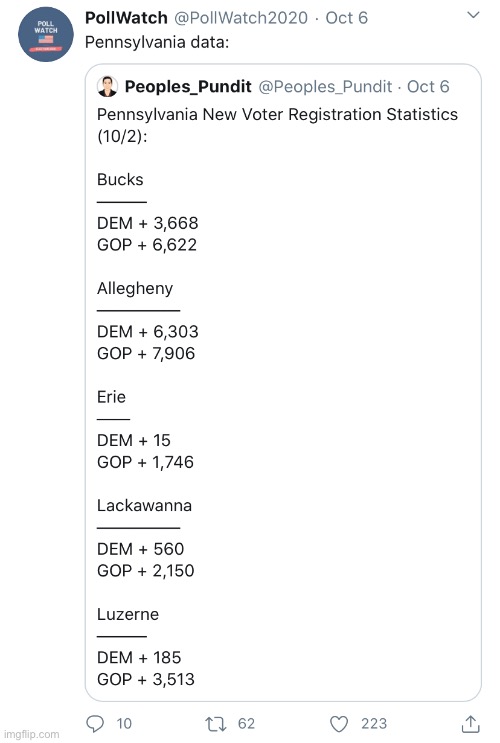View the 10 replies count
The height and width of the screenshot is (743, 500).
124,724
